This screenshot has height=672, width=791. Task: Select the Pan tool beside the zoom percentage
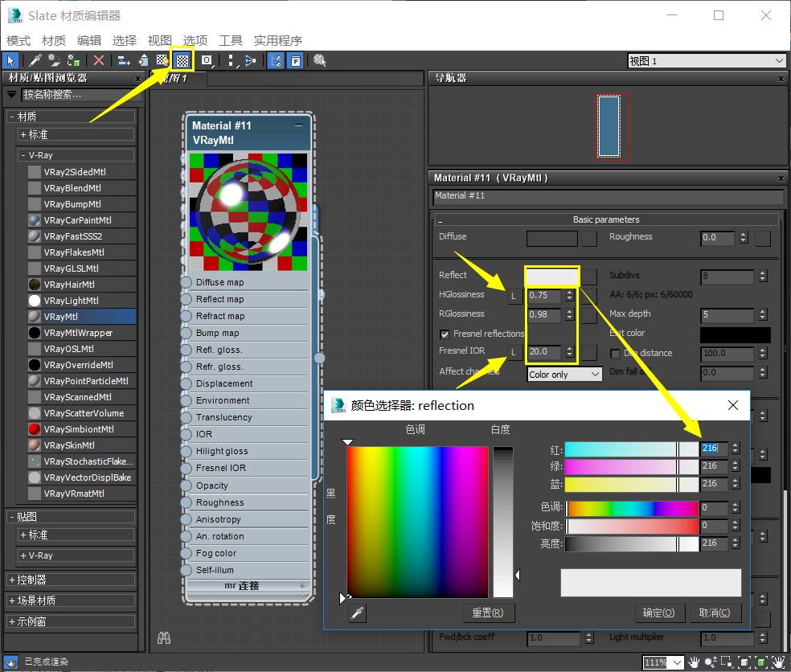(695, 662)
